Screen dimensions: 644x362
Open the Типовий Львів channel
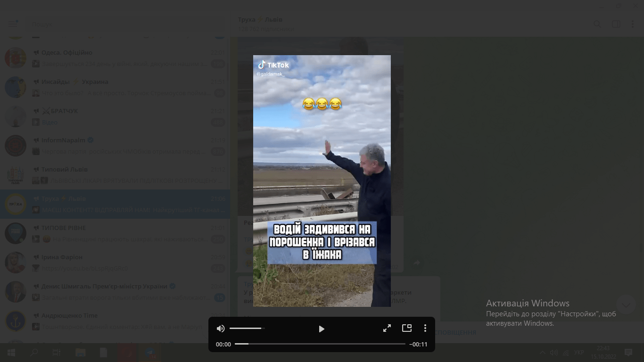(x=115, y=175)
